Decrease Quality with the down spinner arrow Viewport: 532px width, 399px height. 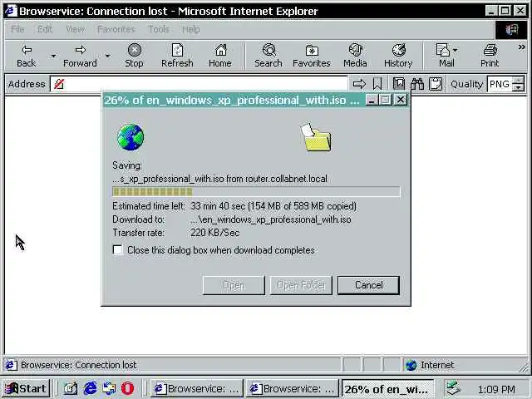(x=518, y=87)
